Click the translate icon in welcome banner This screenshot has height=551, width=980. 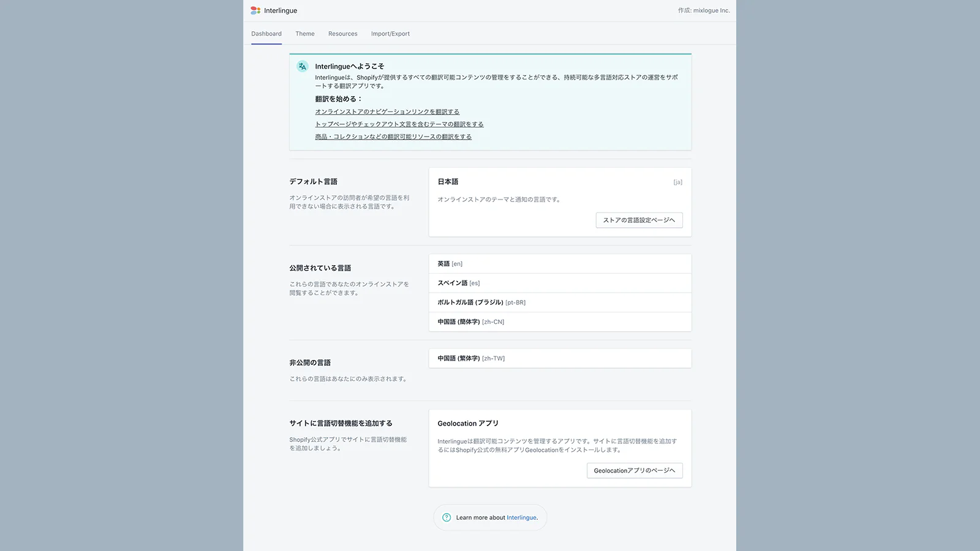point(303,66)
